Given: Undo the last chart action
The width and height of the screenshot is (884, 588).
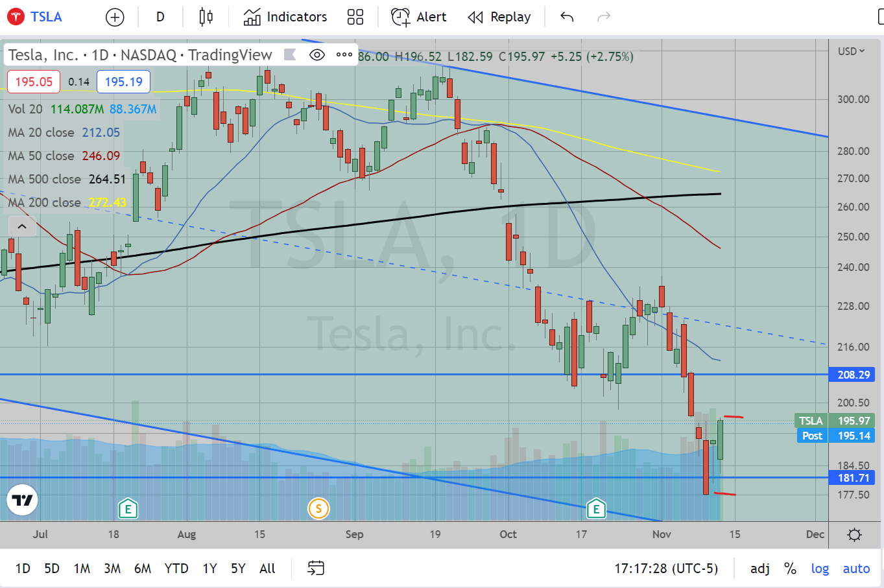Looking at the screenshot, I should 567,17.
